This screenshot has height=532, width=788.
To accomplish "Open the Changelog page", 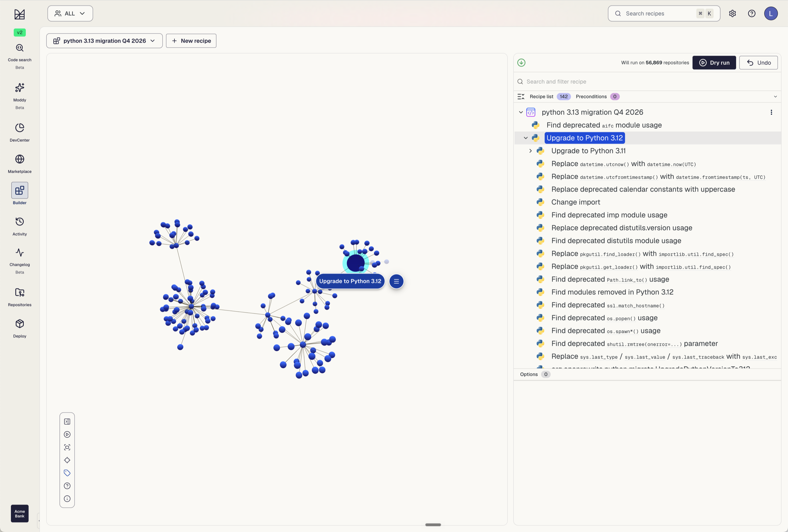I will [20, 261].
